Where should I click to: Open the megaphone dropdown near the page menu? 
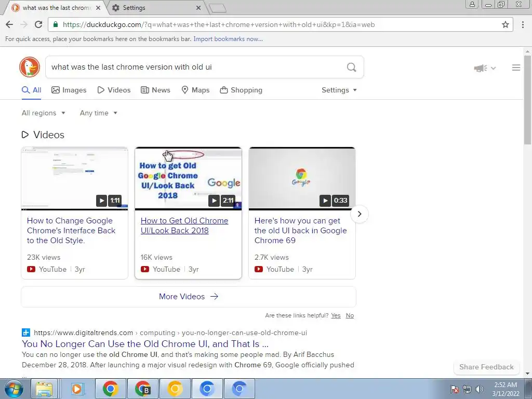[x=485, y=68]
